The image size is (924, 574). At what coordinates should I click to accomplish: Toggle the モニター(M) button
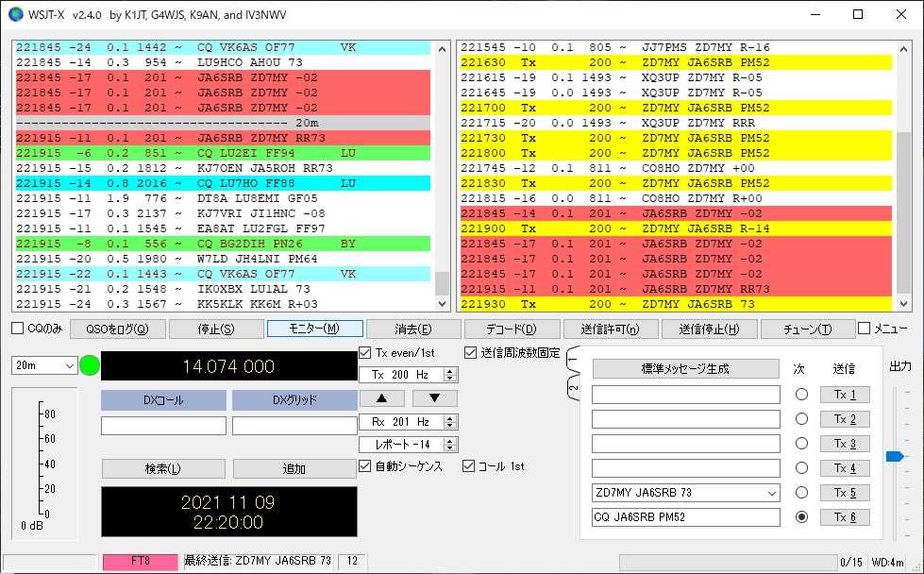[x=314, y=329]
